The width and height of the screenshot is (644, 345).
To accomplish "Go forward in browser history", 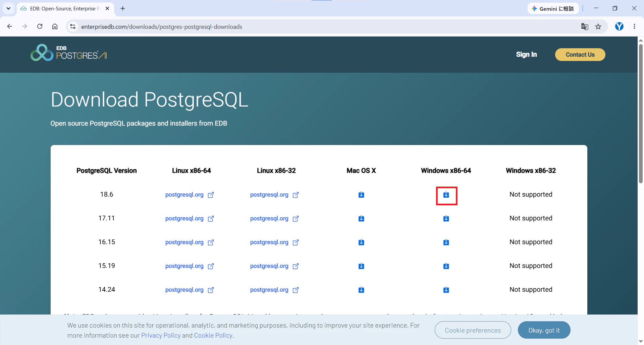I will pos(24,26).
